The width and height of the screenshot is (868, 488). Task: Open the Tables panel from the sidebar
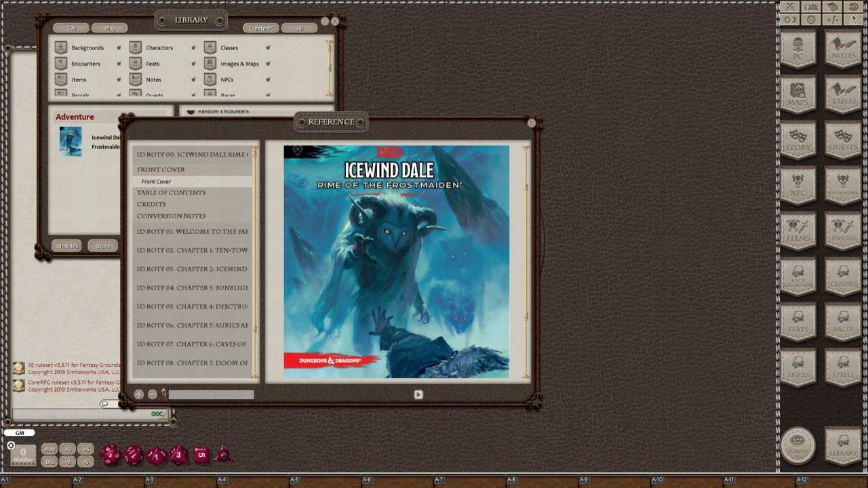click(843, 95)
